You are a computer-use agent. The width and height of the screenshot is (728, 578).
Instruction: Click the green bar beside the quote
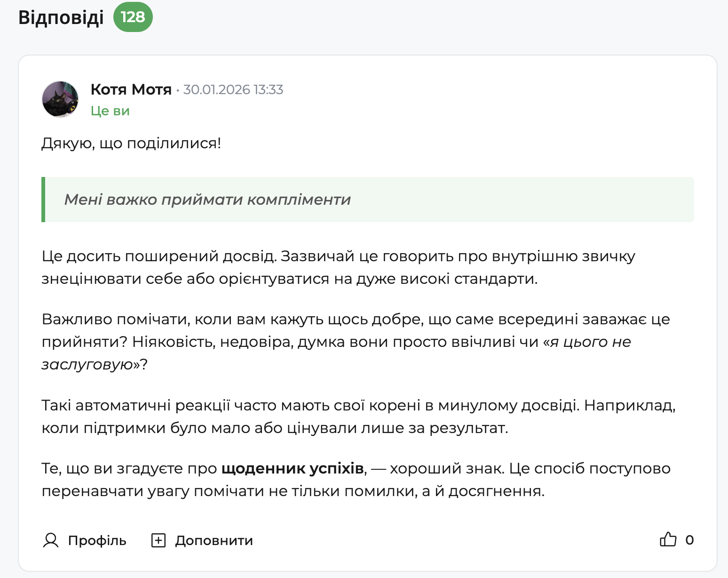pyautogui.click(x=44, y=200)
